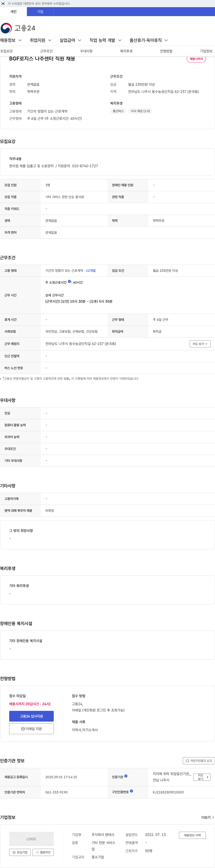
Task: Click the 통근버스 benefit tag
Action: click(118, 111)
